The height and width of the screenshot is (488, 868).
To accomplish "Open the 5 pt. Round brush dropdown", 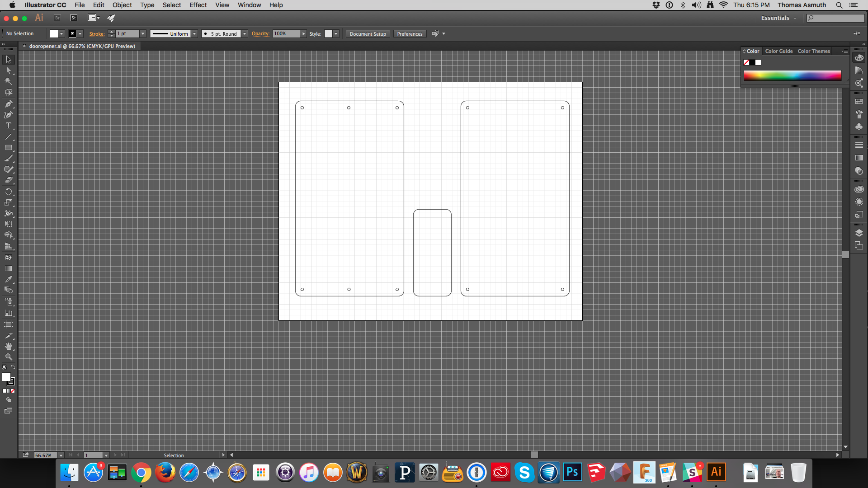I will coord(245,34).
